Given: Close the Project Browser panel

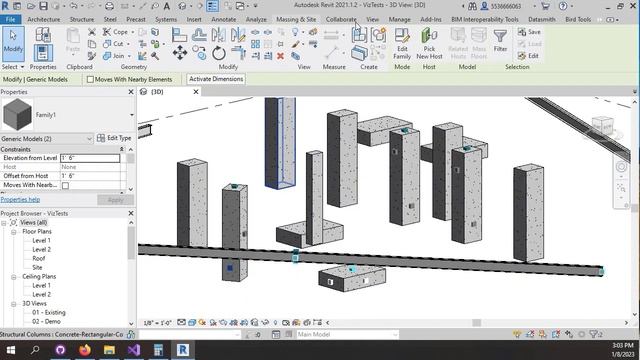Looking at the screenshot, I should coord(131,213).
